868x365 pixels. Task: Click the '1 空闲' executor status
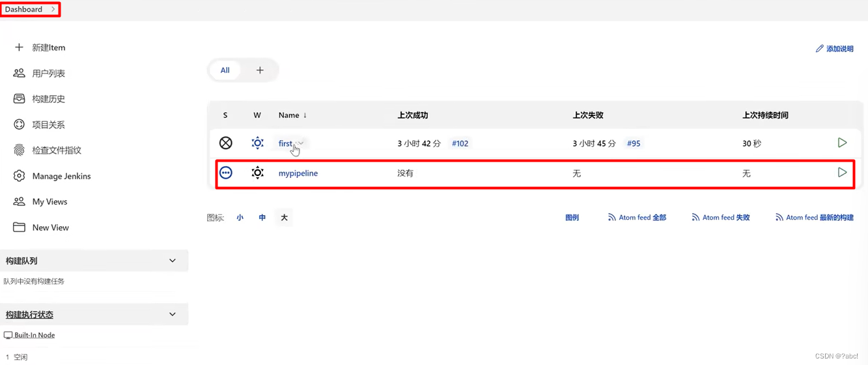(x=16, y=357)
